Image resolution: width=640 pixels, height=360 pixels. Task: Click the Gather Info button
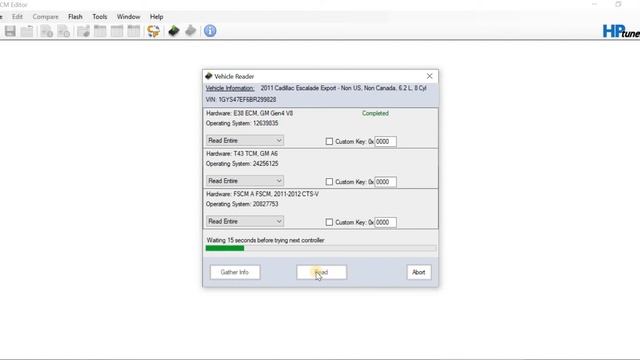coord(235,272)
